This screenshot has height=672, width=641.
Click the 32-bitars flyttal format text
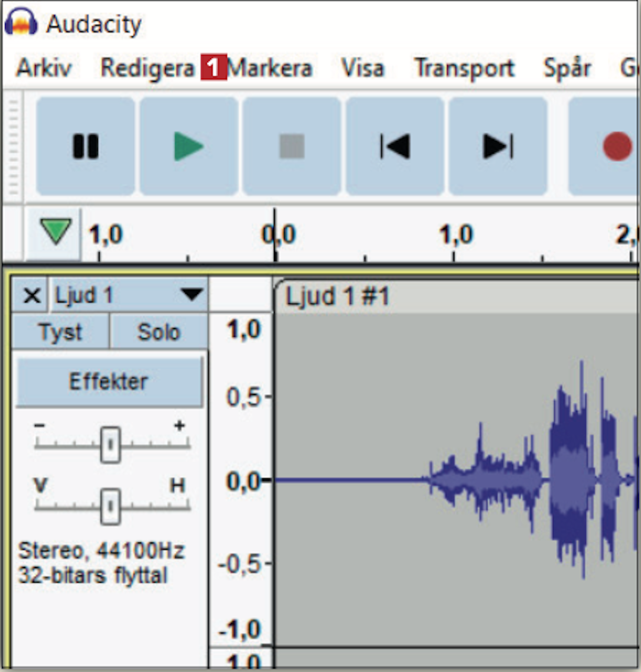93,576
